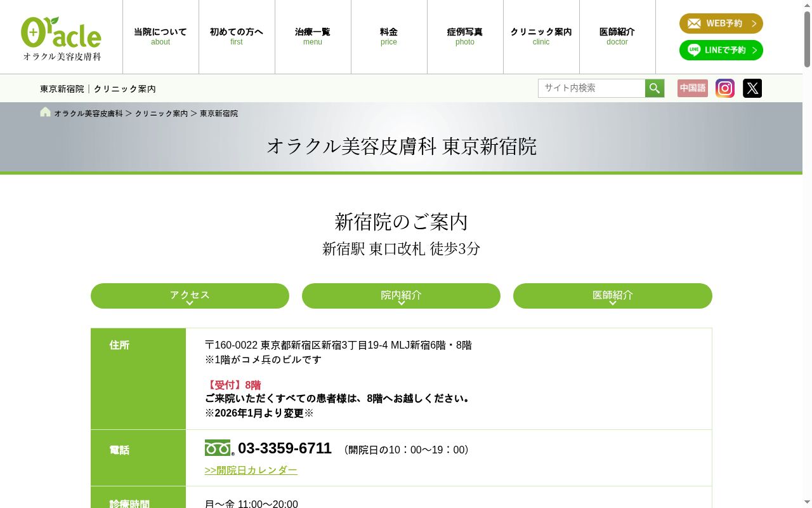Click オラクル美容皮膚科 breadcrumb link

click(88, 114)
